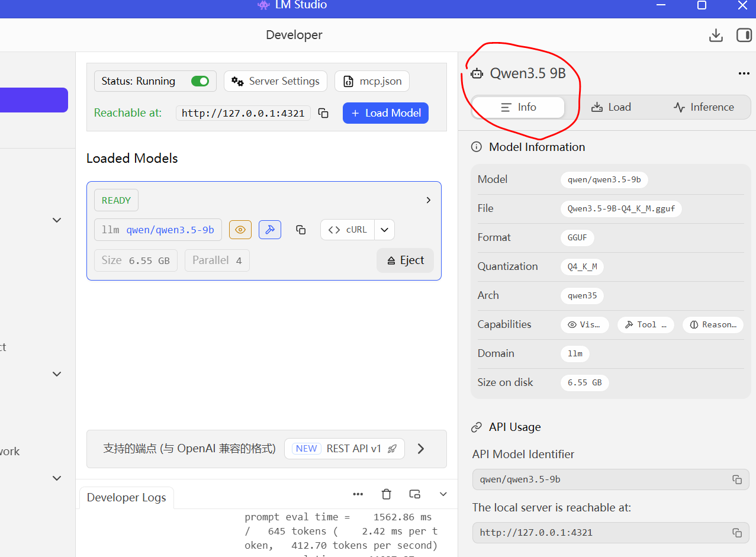Image resolution: width=756 pixels, height=557 pixels.
Task: Expand the third left sidebar chevron
Action: pyautogui.click(x=57, y=478)
